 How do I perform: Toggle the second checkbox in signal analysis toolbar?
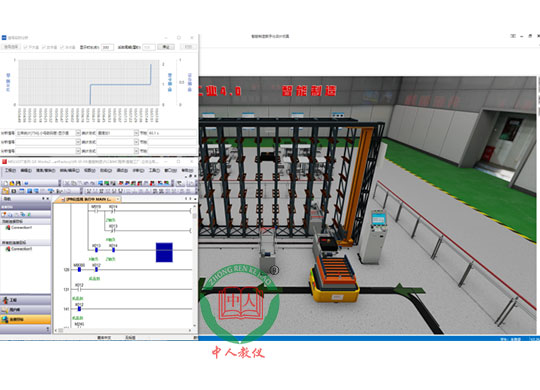50,47
